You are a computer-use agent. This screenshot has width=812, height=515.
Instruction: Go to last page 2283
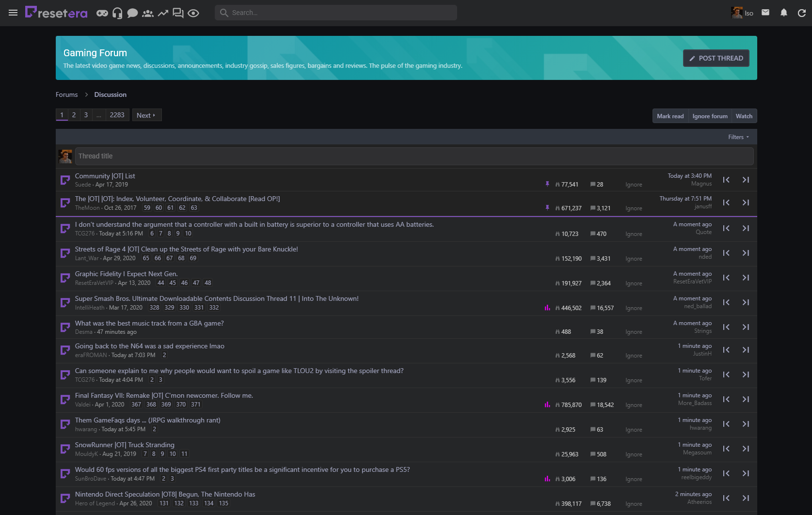click(117, 115)
